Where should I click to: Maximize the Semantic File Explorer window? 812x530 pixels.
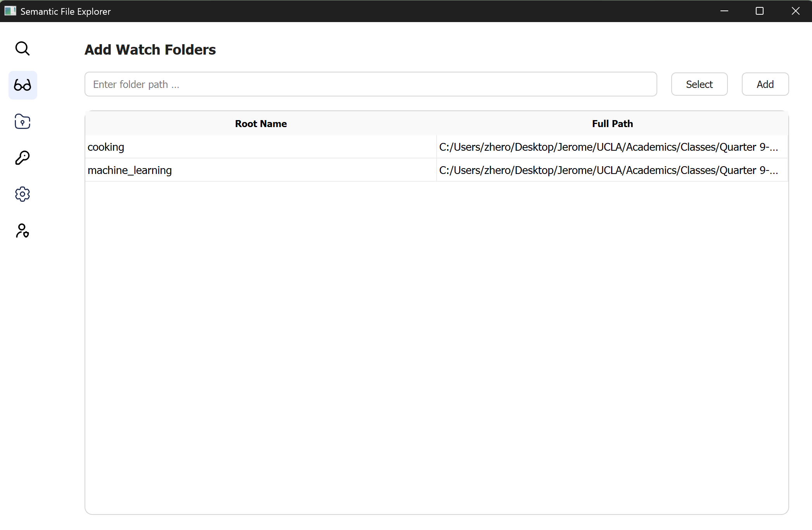(759, 11)
